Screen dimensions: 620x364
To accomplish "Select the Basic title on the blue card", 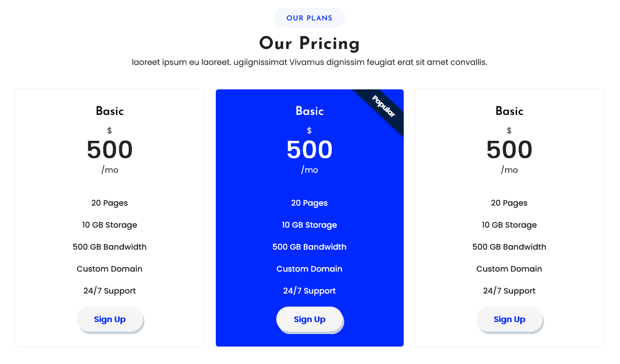I will pyautogui.click(x=310, y=111).
